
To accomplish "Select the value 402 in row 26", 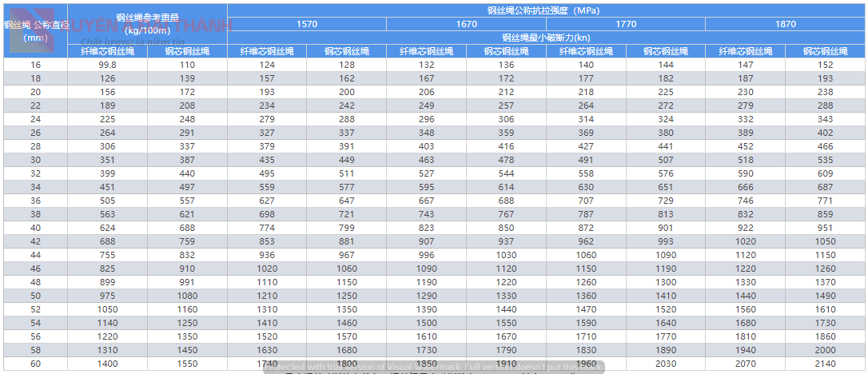I will pos(825,133).
